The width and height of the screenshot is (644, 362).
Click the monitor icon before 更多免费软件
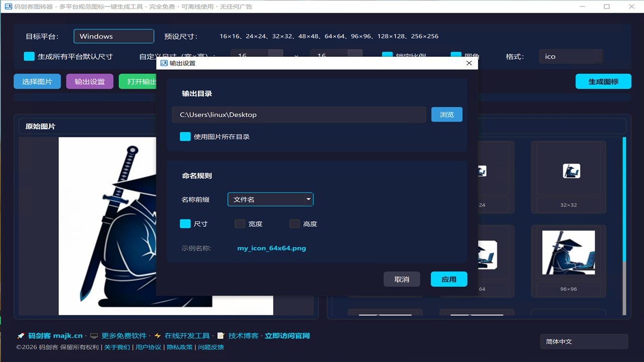click(x=94, y=336)
